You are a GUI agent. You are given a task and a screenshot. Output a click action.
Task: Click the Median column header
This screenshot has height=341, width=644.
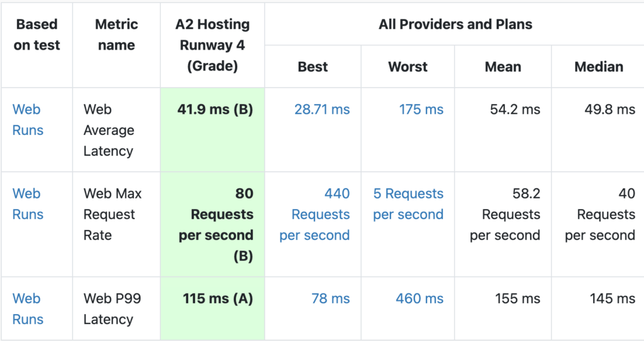[x=599, y=67]
